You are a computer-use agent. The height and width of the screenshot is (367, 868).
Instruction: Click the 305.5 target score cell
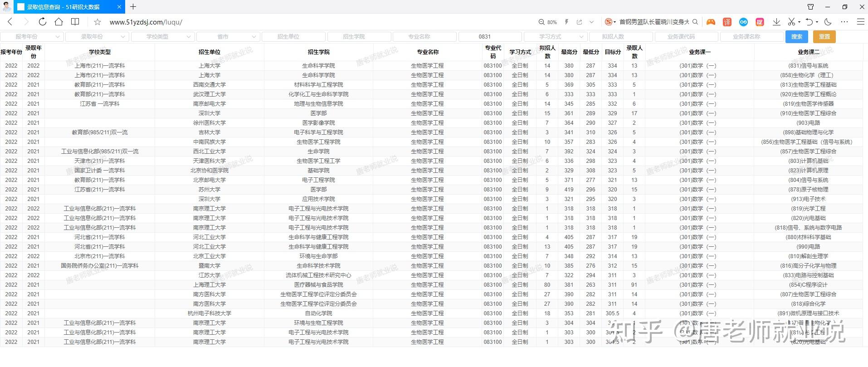pyautogui.click(x=613, y=313)
